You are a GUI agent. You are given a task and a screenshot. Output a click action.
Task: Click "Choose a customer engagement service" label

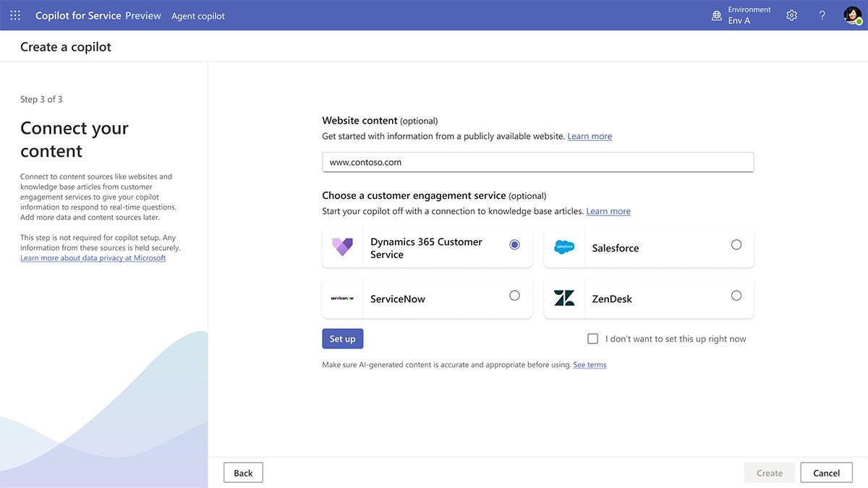(x=414, y=195)
